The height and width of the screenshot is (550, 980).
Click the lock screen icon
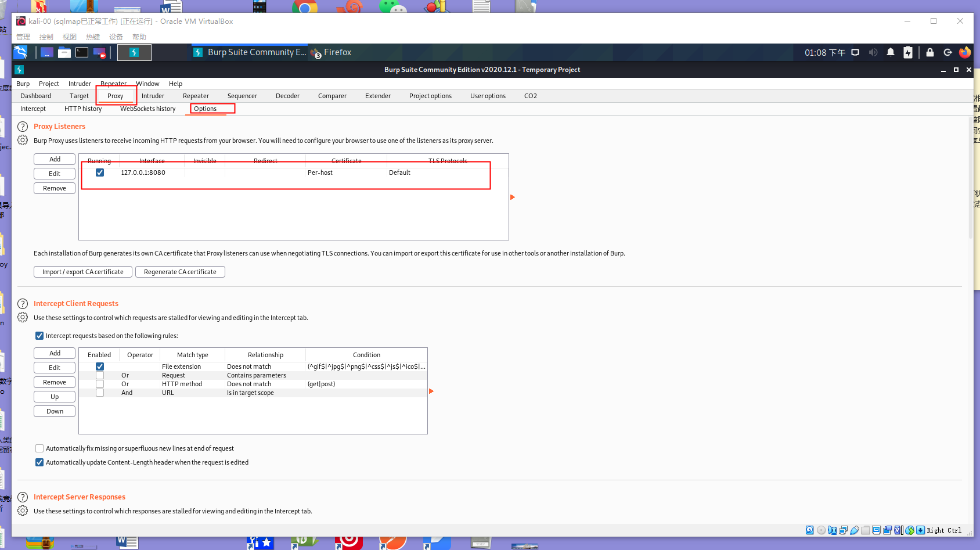point(930,52)
